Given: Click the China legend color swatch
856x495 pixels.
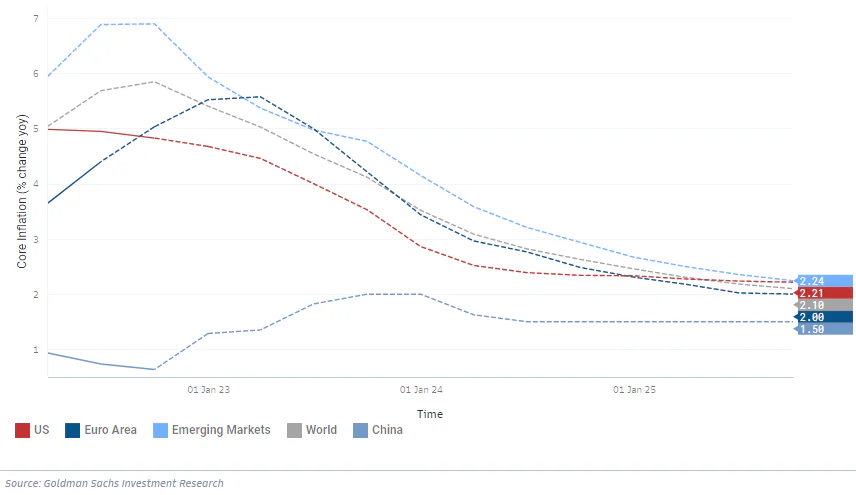Looking at the screenshot, I should pos(360,431).
